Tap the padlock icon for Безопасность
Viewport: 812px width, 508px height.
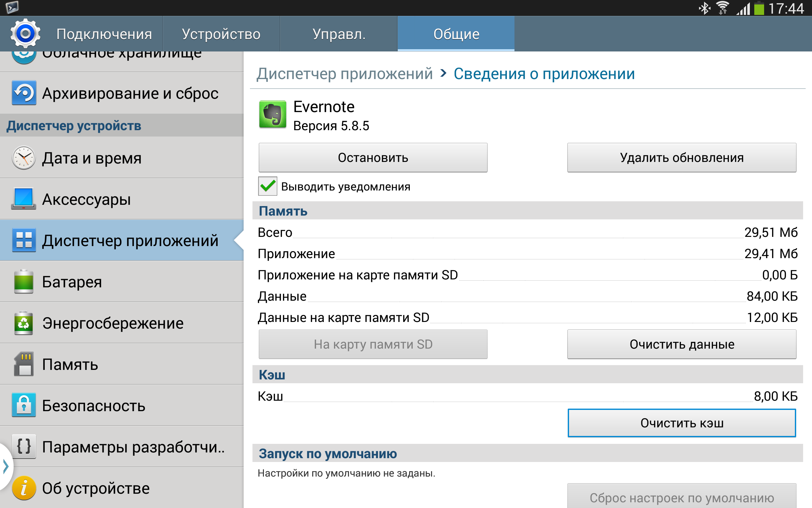coord(23,405)
